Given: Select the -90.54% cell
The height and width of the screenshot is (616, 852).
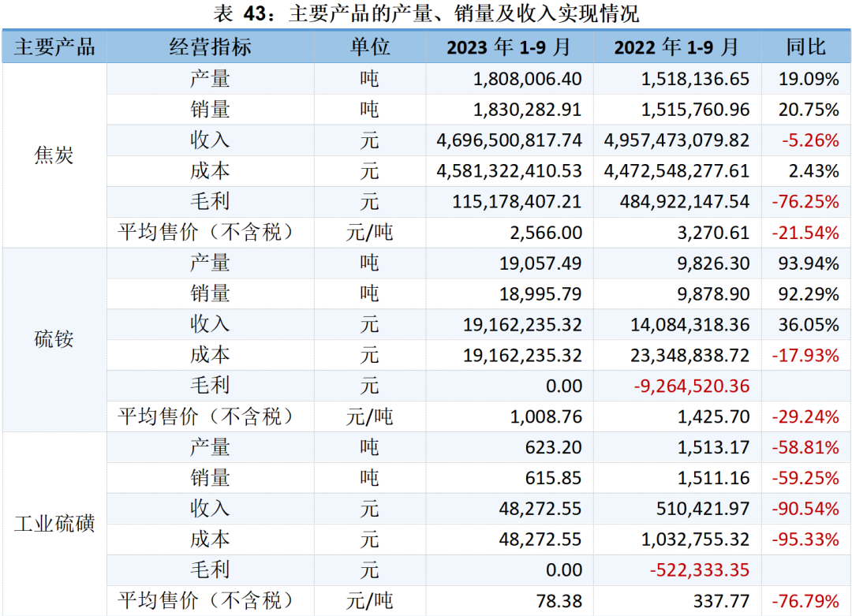Looking at the screenshot, I should pos(805,509).
